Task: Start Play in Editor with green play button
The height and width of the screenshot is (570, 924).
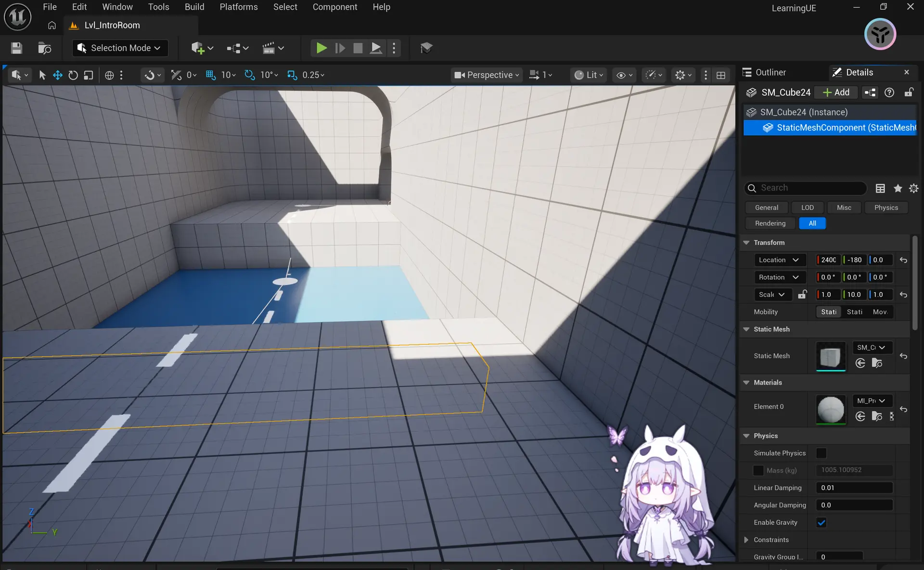Action: click(321, 48)
